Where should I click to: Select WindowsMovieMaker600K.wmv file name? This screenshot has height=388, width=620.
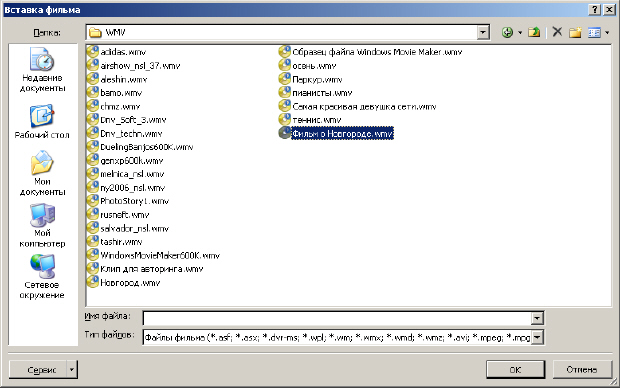click(160, 256)
